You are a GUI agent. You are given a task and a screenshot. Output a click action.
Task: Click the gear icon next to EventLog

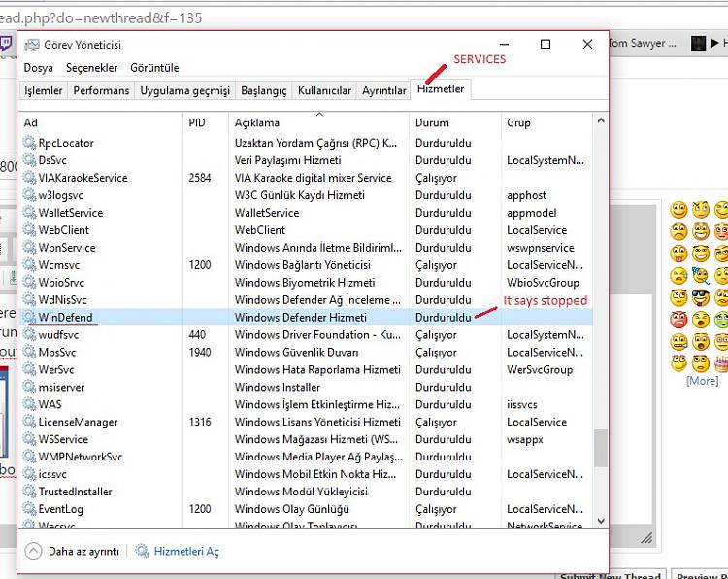(x=29, y=509)
